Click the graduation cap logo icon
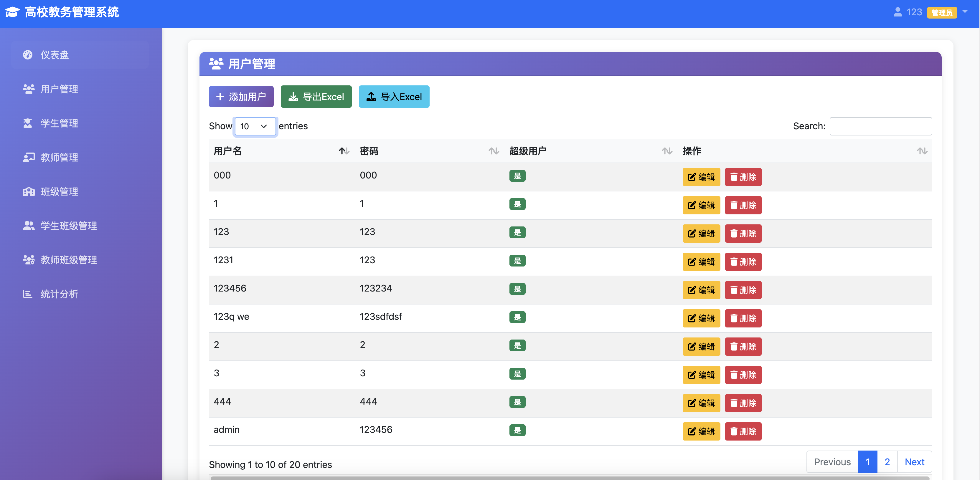This screenshot has width=980, height=480. coord(12,12)
